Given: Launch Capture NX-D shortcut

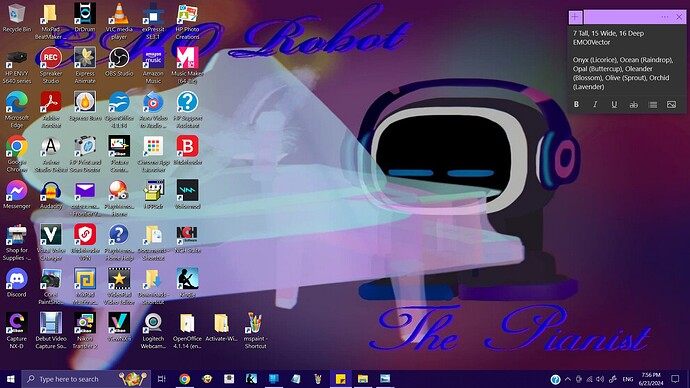Looking at the screenshot, I should [17, 331].
